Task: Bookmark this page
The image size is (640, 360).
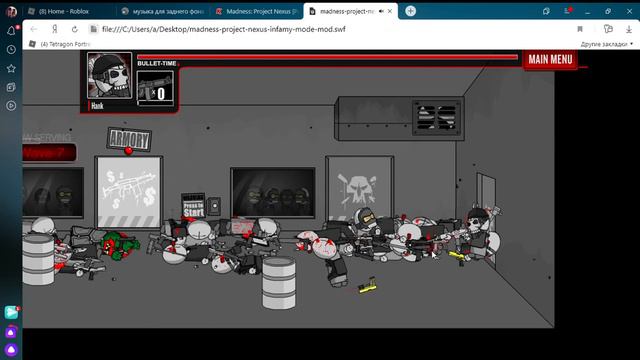Action: pyautogui.click(x=580, y=29)
